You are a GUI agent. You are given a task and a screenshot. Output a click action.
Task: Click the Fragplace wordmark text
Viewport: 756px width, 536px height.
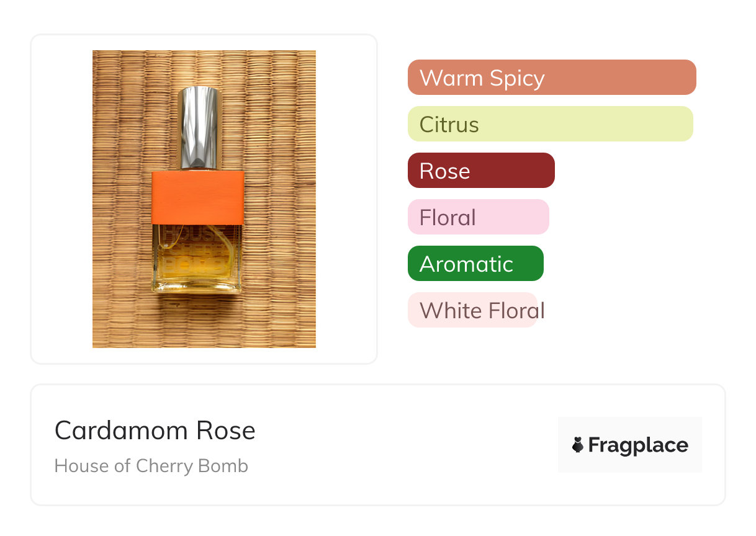pos(638,445)
